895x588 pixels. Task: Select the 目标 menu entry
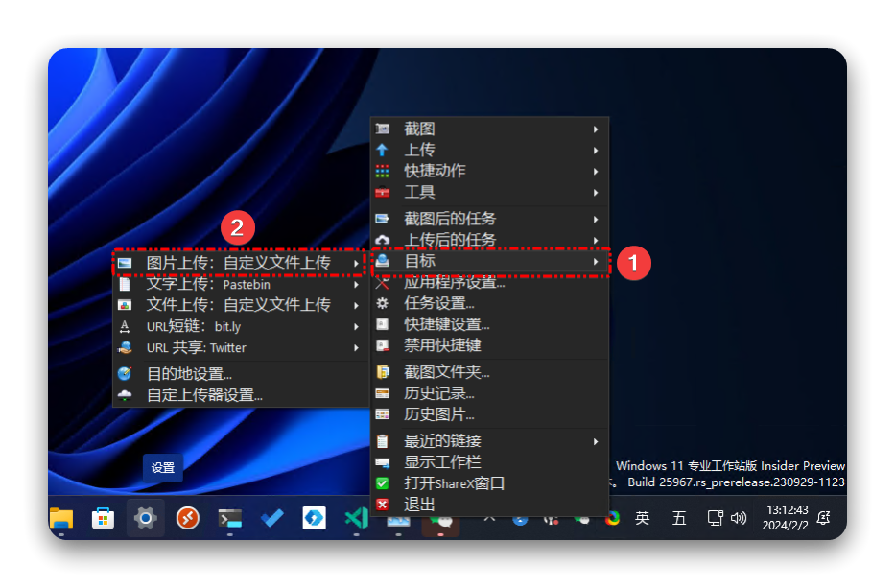click(490, 262)
